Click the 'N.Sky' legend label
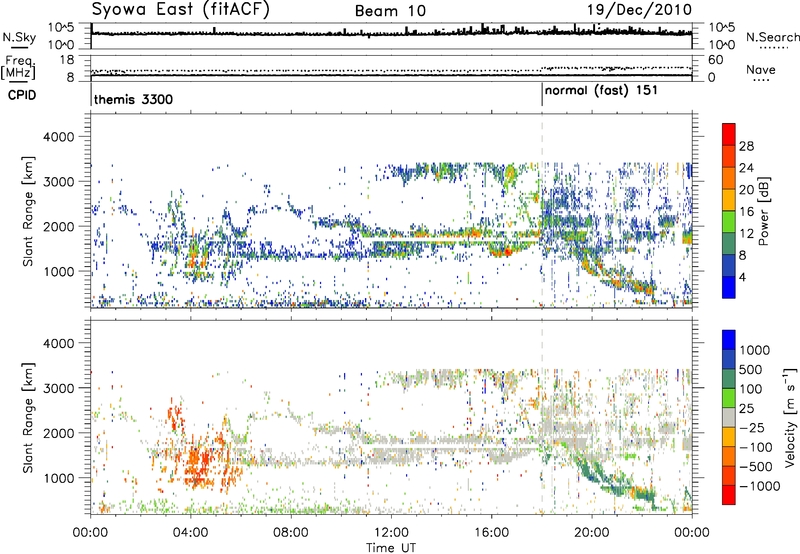The image size is (800, 554). [x=19, y=37]
